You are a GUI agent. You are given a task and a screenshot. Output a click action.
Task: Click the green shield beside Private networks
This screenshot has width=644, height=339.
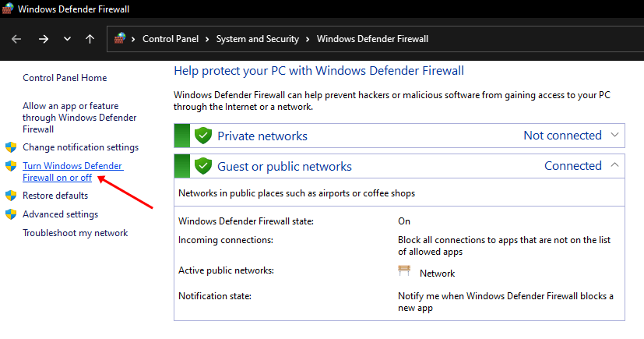pyautogui.click(x=203, y=136)
